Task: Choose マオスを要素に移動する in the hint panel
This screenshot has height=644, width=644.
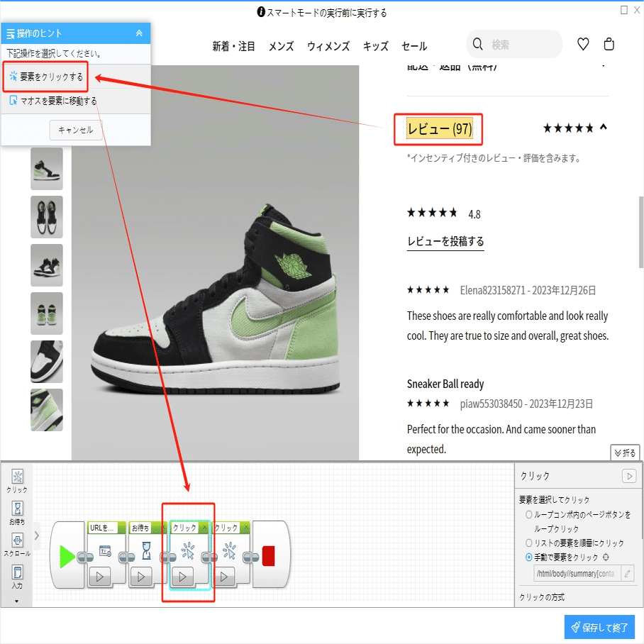Action: click(53, 101)
